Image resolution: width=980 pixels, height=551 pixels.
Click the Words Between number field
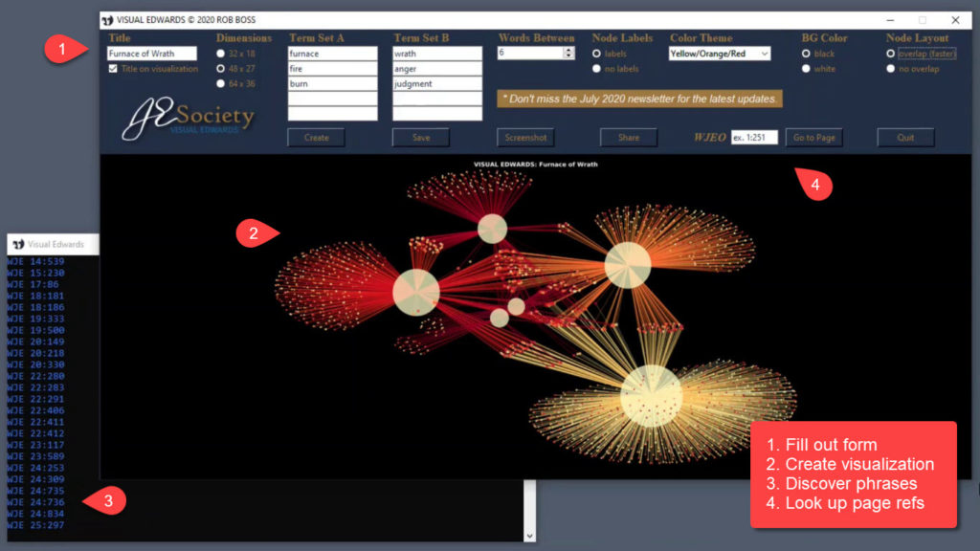point(530,54)
